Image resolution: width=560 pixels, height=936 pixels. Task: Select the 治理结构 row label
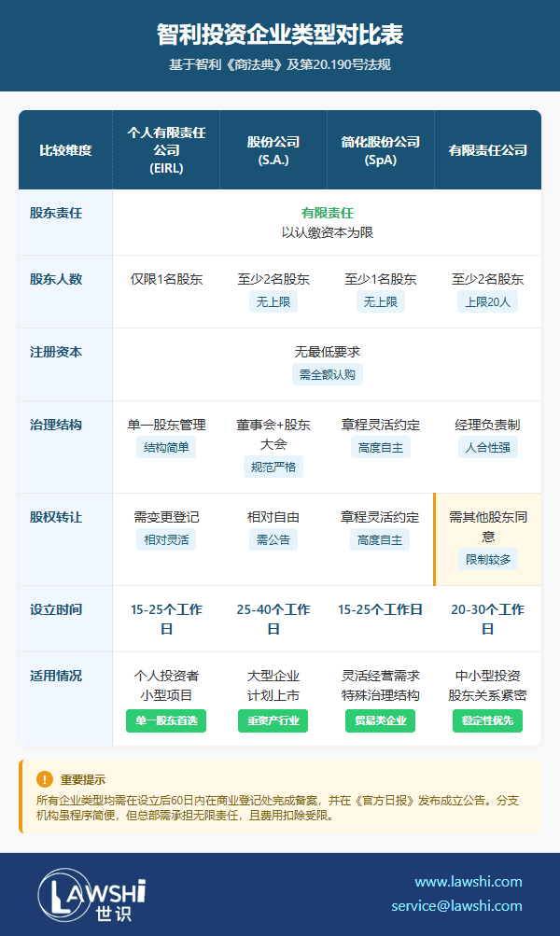coord(56,425)
